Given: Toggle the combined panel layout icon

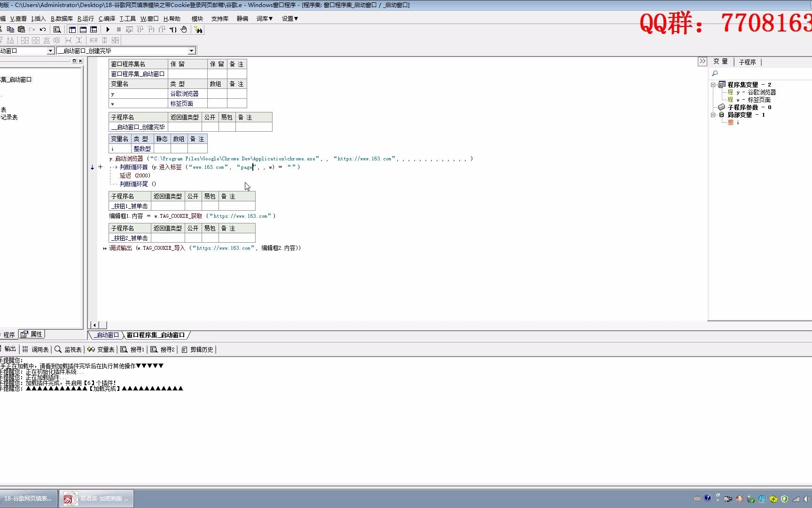Looking at the screenshot, I should pyautogui.click(x=94, y=29).
